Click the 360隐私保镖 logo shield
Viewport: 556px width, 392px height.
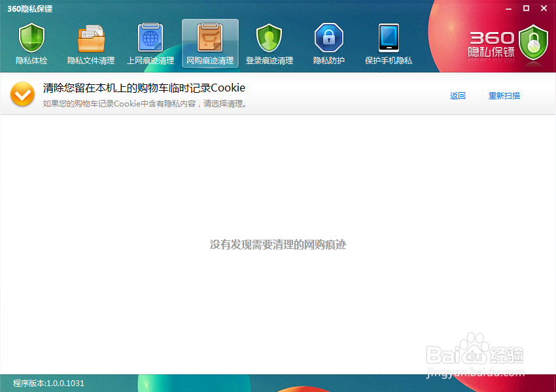click(533, 43)
